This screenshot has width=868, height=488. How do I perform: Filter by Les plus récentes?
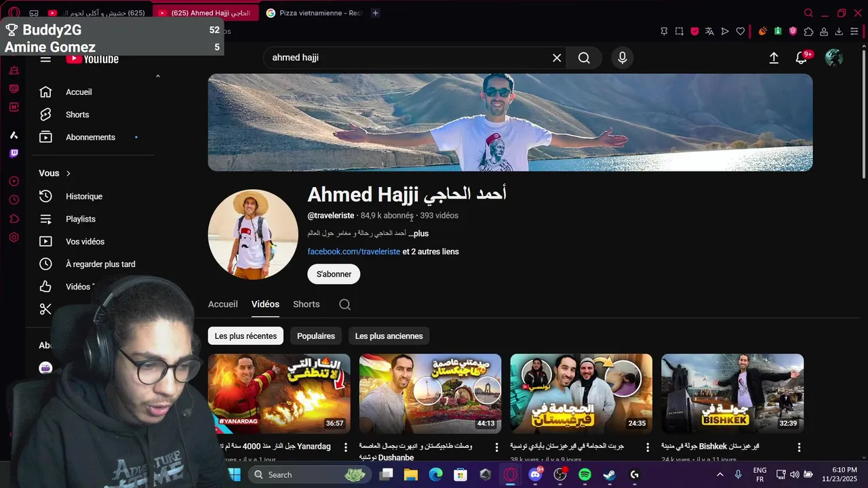point(246,336)
